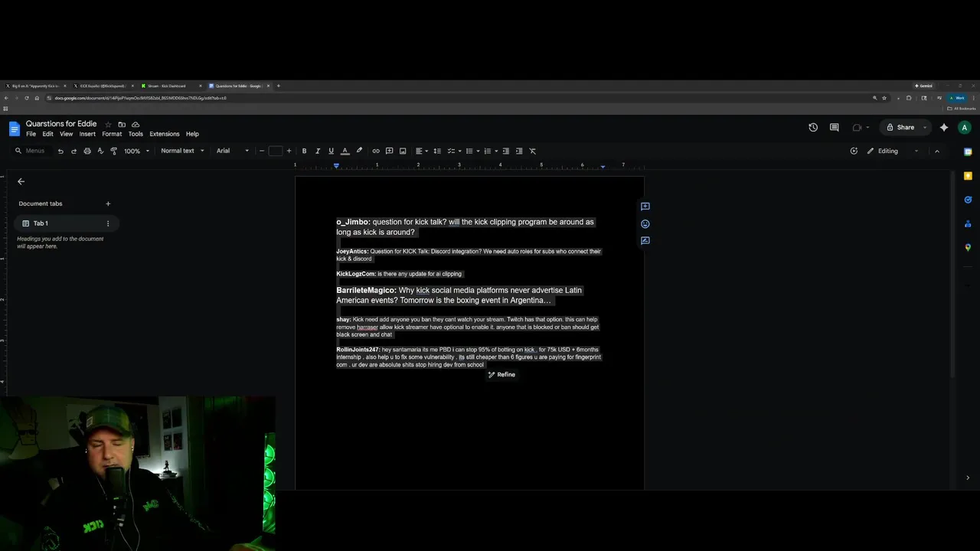Screen dimensions: 980x551
Task: Star the Quarstions for Eddie document
Action: 108,124
